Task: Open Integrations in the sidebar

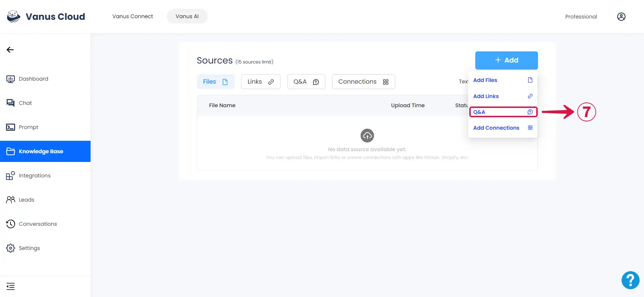Action: tap(45, 176)
